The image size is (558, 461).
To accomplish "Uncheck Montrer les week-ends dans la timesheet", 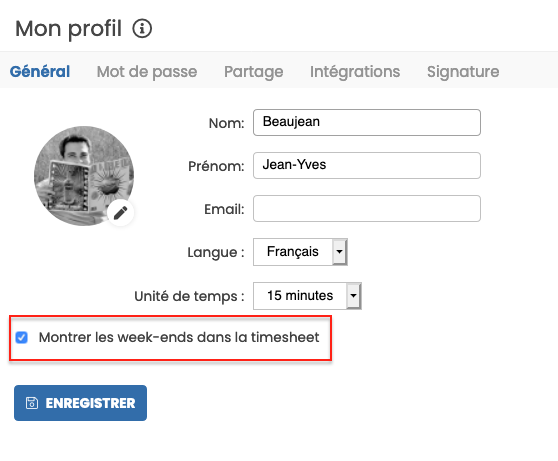I will pos(21,337).
